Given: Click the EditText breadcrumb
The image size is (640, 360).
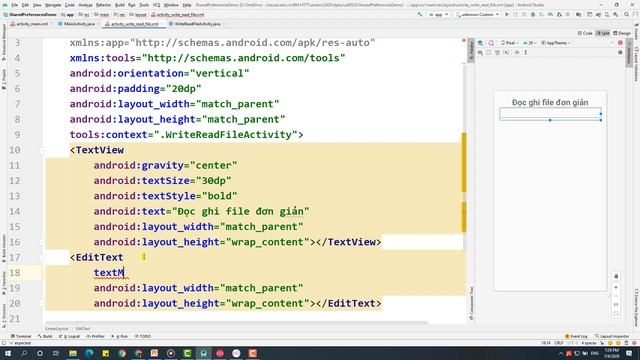Looking at the screenshot, I should click(83, 329).
